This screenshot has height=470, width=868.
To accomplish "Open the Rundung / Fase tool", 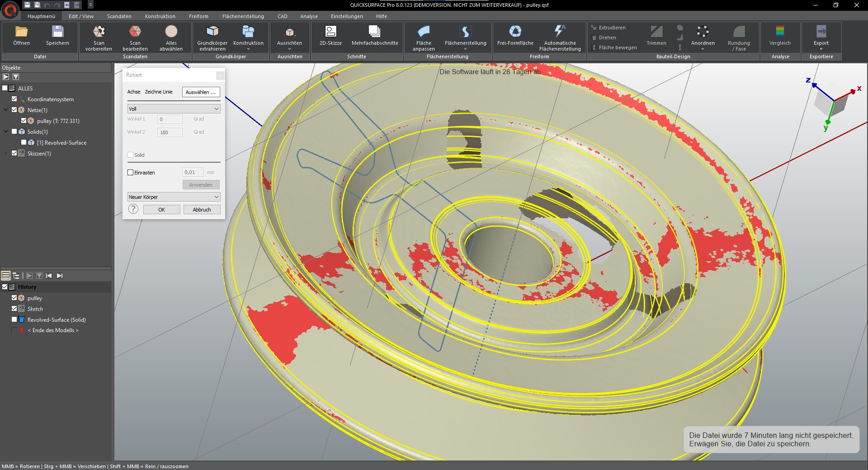I will coord(739,38).
